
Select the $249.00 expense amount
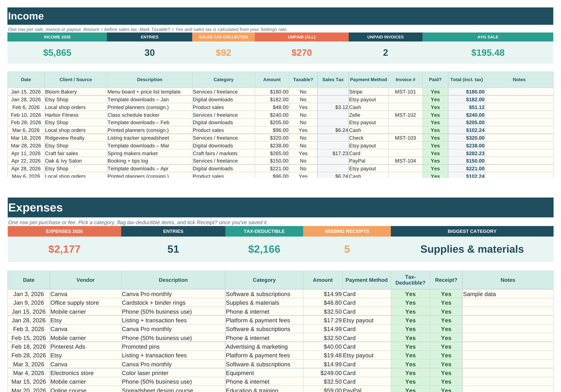[x=323, y=373]
